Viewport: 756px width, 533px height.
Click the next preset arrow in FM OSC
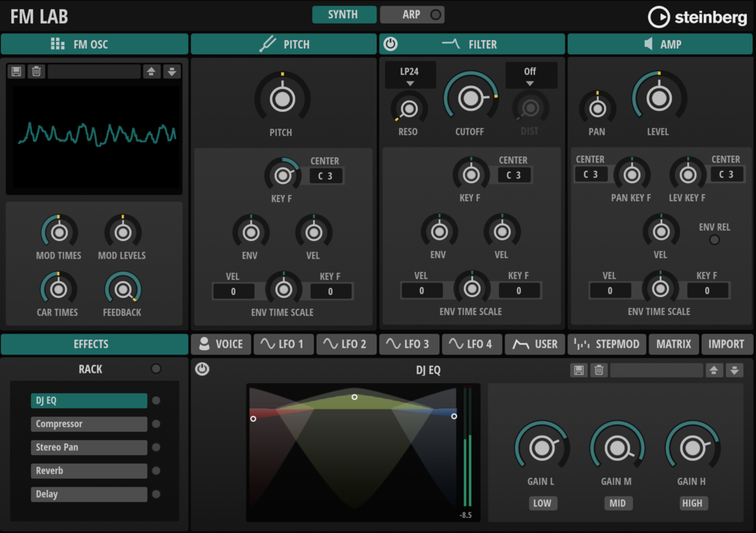click(x=172, y=71)
